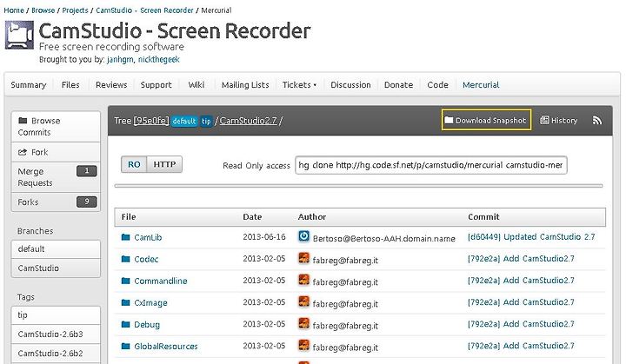Open Forks list in sidebar
626x364 pixels.
pyautogui.click(x=56, y=202)
